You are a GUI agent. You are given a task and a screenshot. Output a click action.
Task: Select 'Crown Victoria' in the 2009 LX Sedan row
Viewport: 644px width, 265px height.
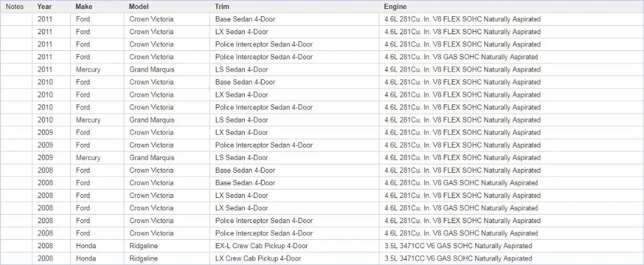[x=151, y=133]
